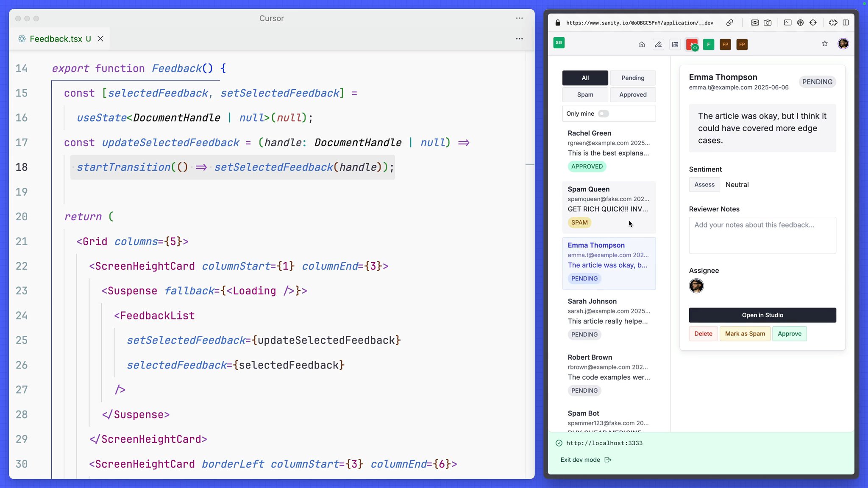Toggle the split panel layout icon
The width and height of the screenshot is (868, 488).
846,23
